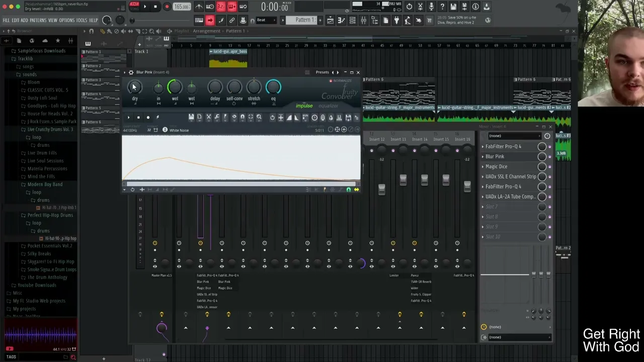
Task: Click the Convolver stretch knob
Action: pyautogui.click(x=254, y=87)
